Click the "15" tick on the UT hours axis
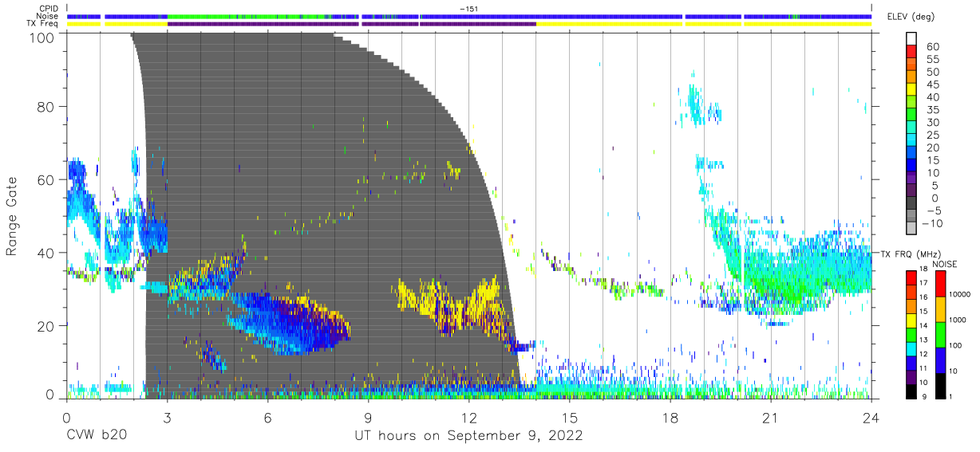 point(570,417)
